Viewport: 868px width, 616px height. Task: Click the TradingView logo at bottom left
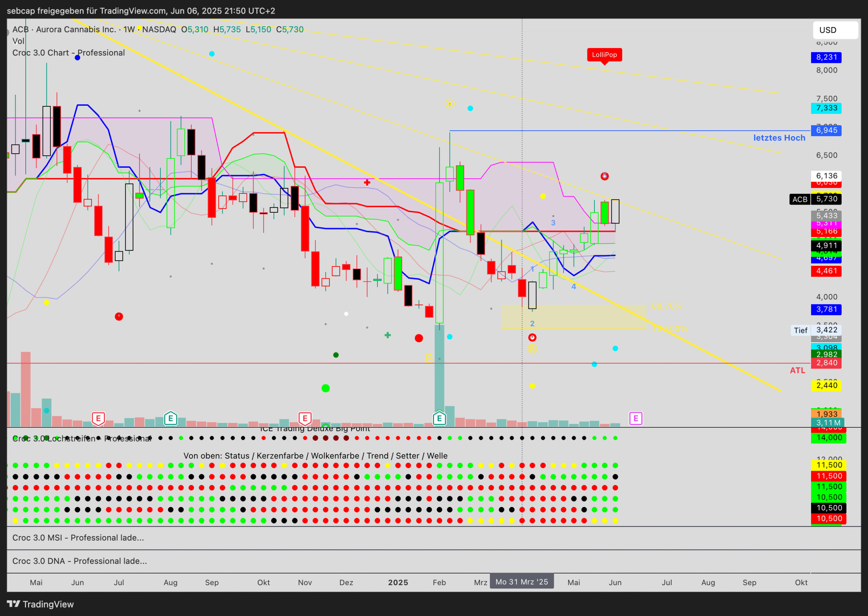tap(41, 604)
